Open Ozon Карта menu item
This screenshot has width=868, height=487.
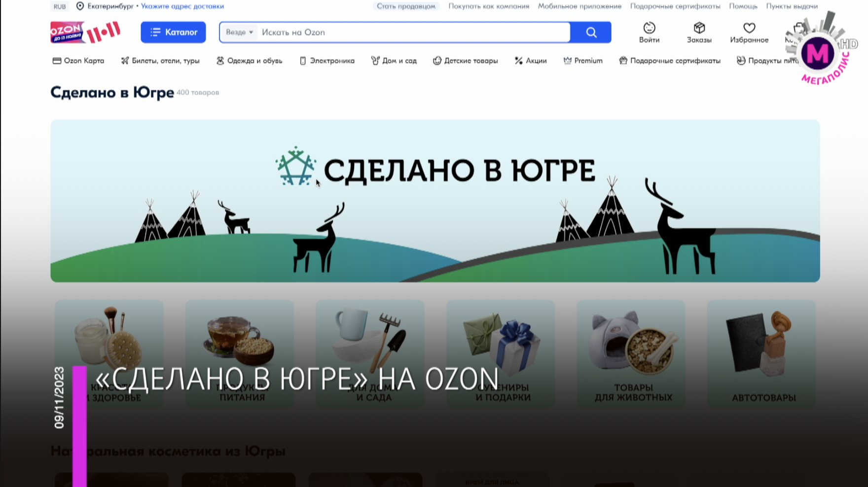tap(78, 61)
